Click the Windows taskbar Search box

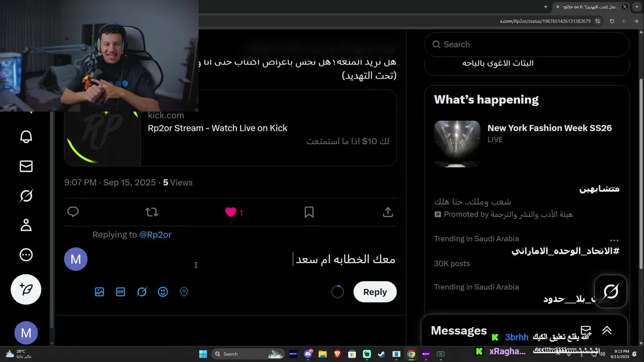pyautogui.click(x=249, y=354)
